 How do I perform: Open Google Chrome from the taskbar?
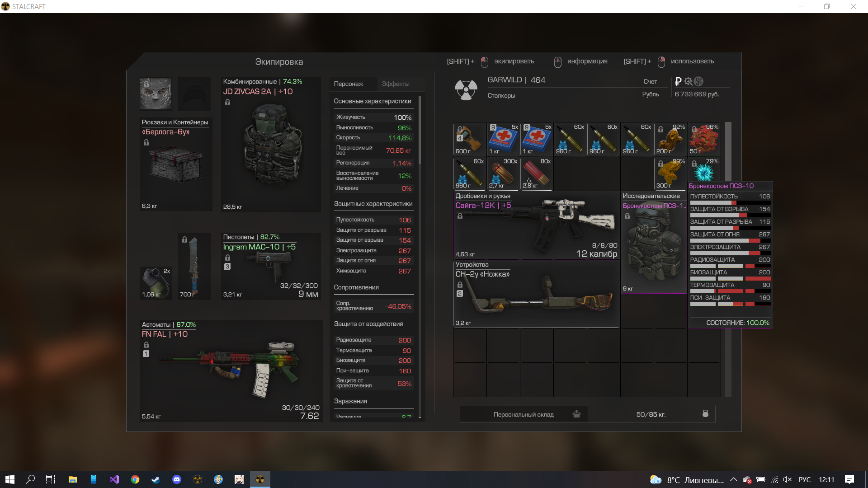[135, 479]
